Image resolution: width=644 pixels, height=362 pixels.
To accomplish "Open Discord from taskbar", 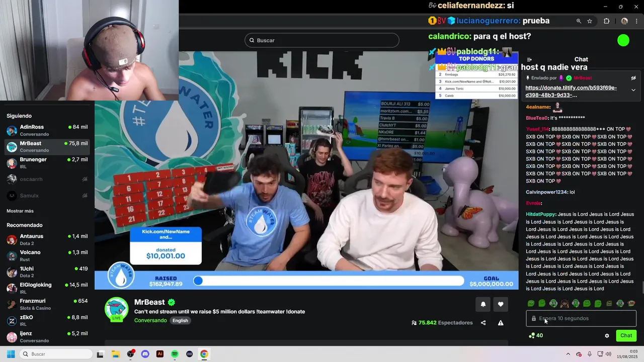I will (x=145, y=354).
